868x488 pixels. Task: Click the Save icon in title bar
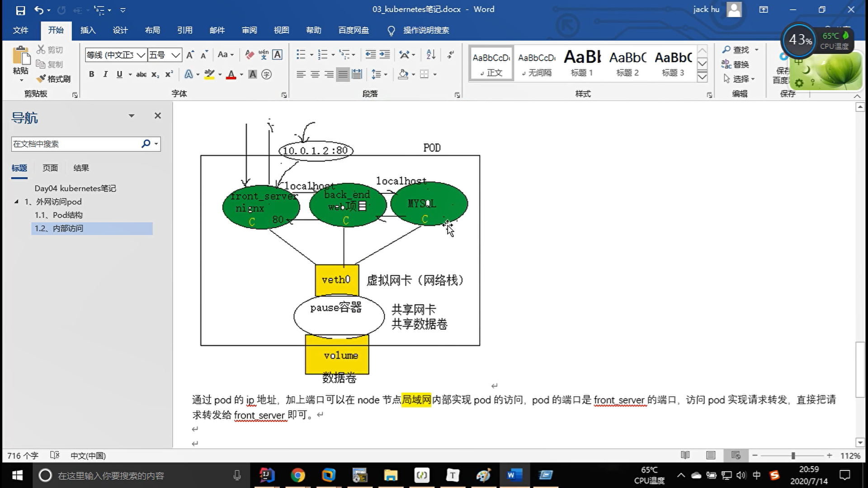point(20,9)
